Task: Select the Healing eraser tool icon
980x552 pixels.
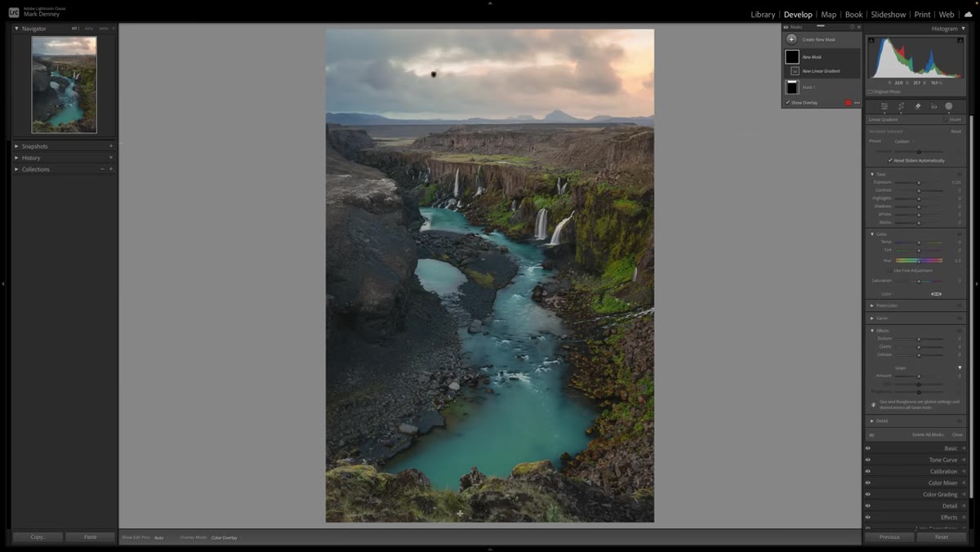Action: (917, 106)
